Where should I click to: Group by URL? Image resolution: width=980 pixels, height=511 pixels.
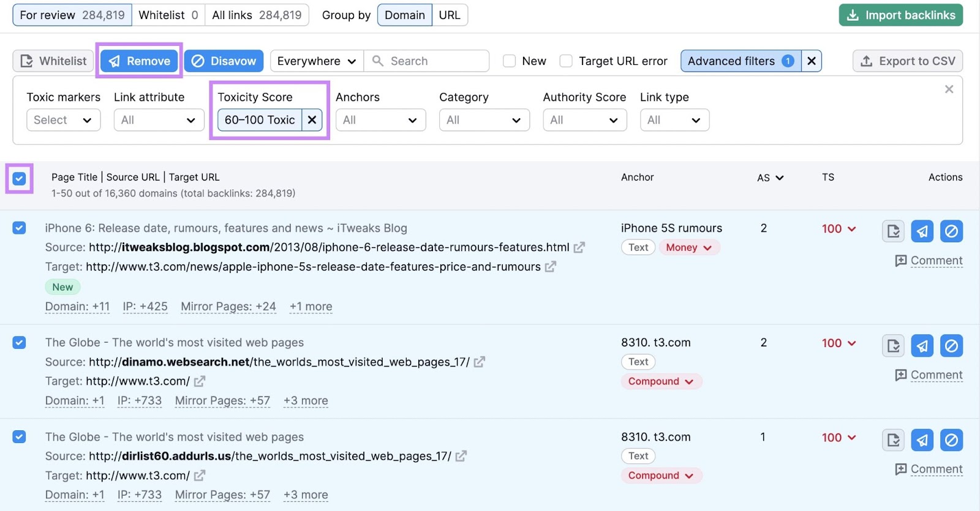[450, 15]
